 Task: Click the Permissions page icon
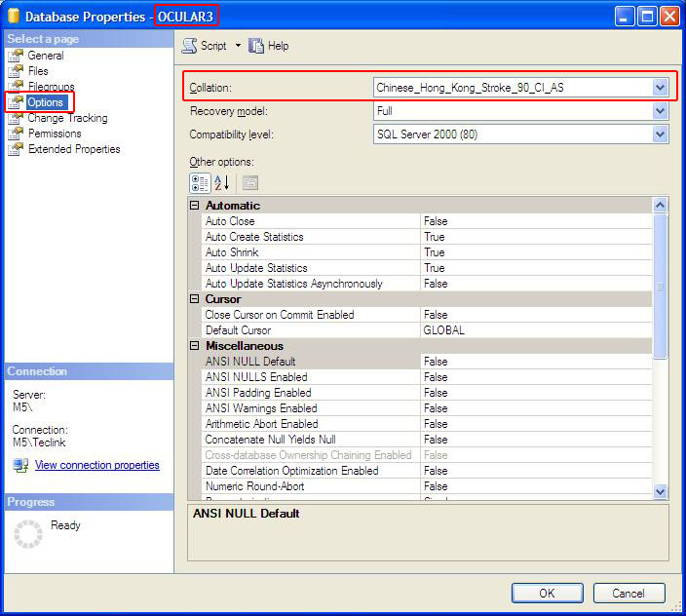[x=16, y=134]
